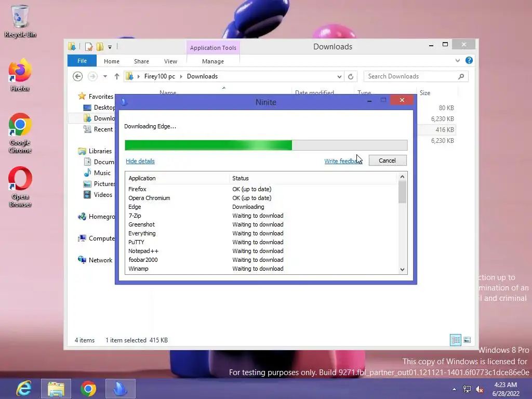Open Customize Quick Access Toolbar dropdown
The height and width of the screenshot is (399, 532).
pyautogui.click(x=110, y=47)
